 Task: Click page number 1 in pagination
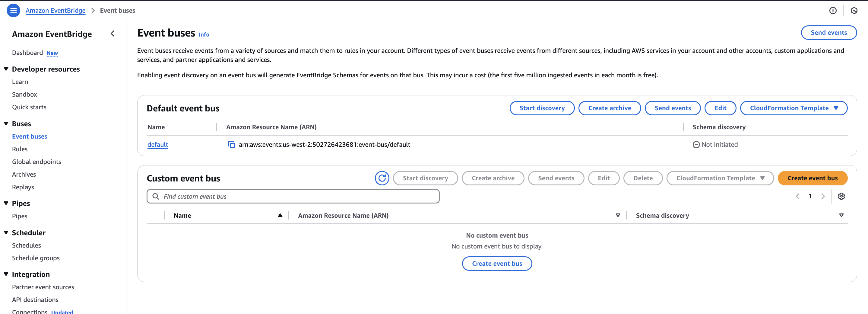click(810, 196)
